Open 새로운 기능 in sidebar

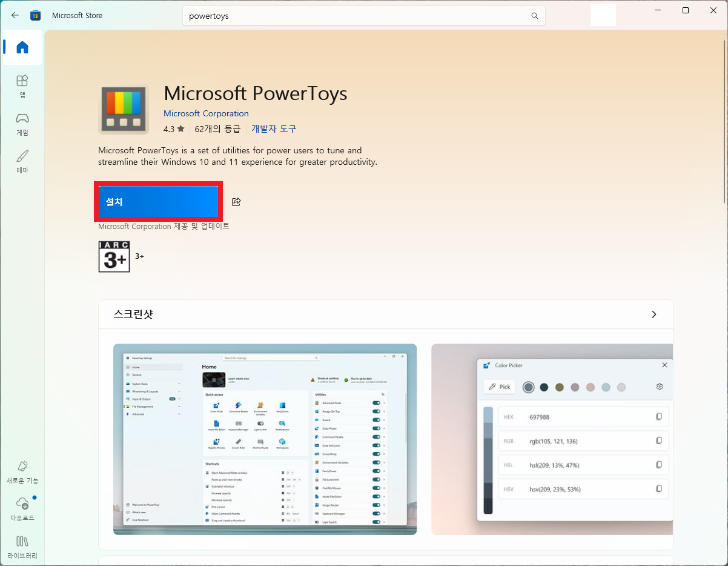coord(22,472)
